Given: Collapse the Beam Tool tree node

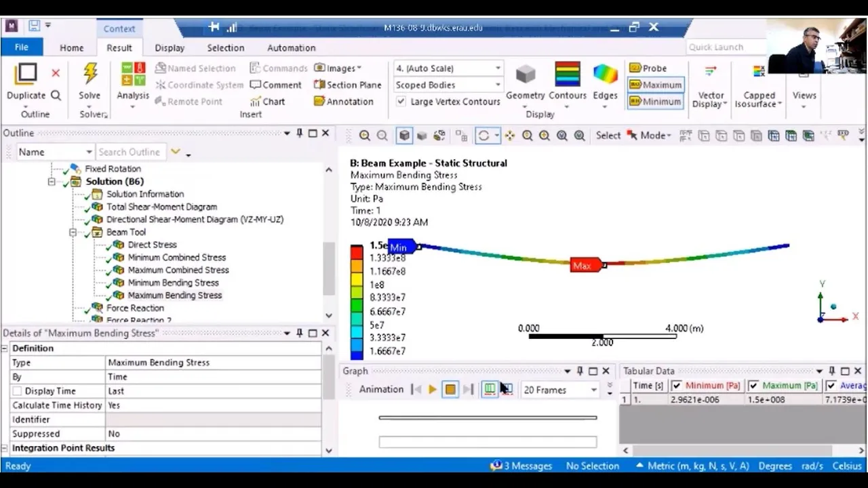Looking at the screenshot, I should pos(73,232).
